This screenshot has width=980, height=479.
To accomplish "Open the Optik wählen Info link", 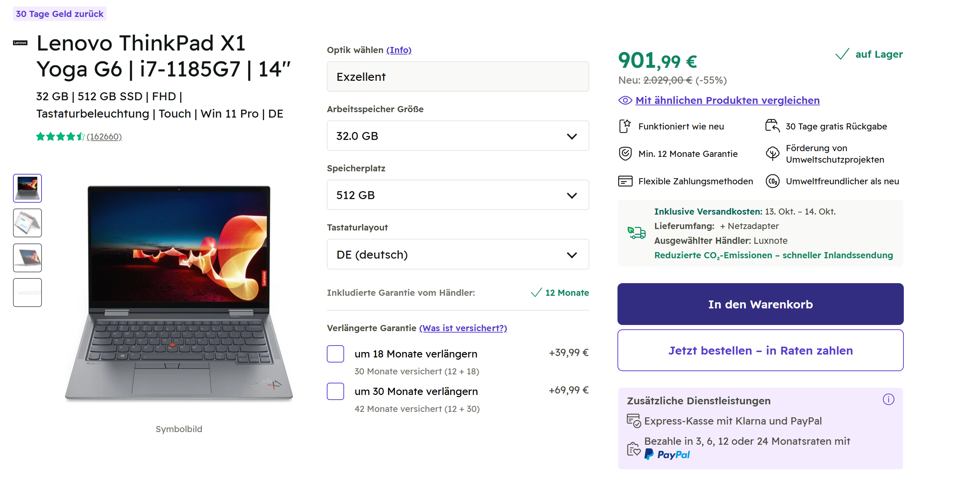I will [398, 50].
